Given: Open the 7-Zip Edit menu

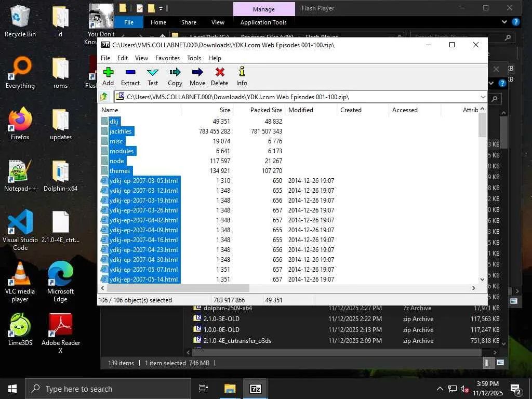Looking at the screenshot, I should 123,58.
